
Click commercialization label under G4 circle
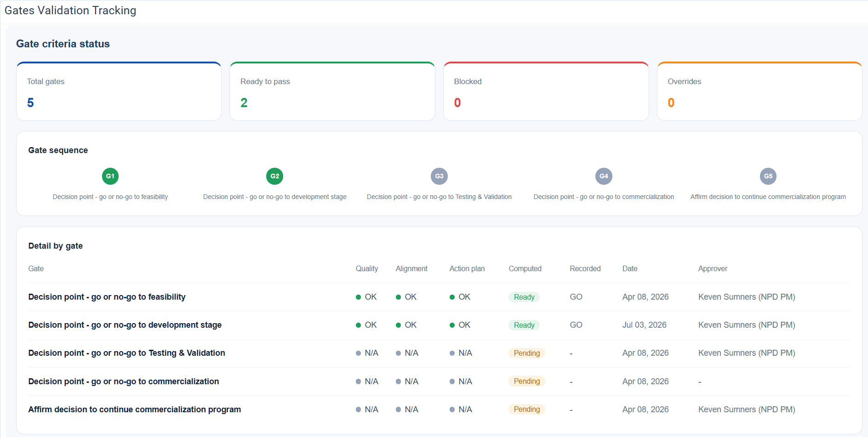pos(604,197)
